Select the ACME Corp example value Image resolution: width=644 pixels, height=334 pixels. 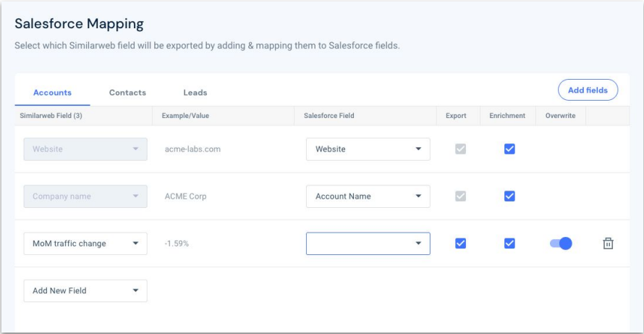pos(186,196)
